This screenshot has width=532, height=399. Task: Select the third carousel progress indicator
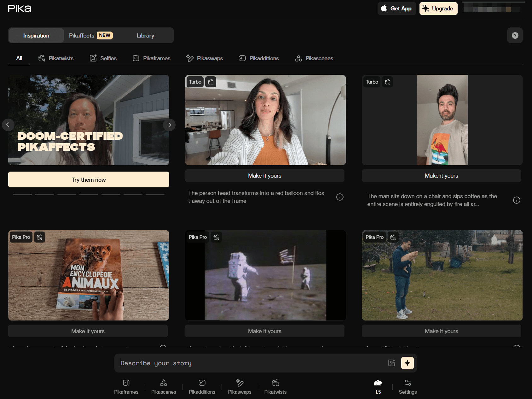click(x=66, y=194)
